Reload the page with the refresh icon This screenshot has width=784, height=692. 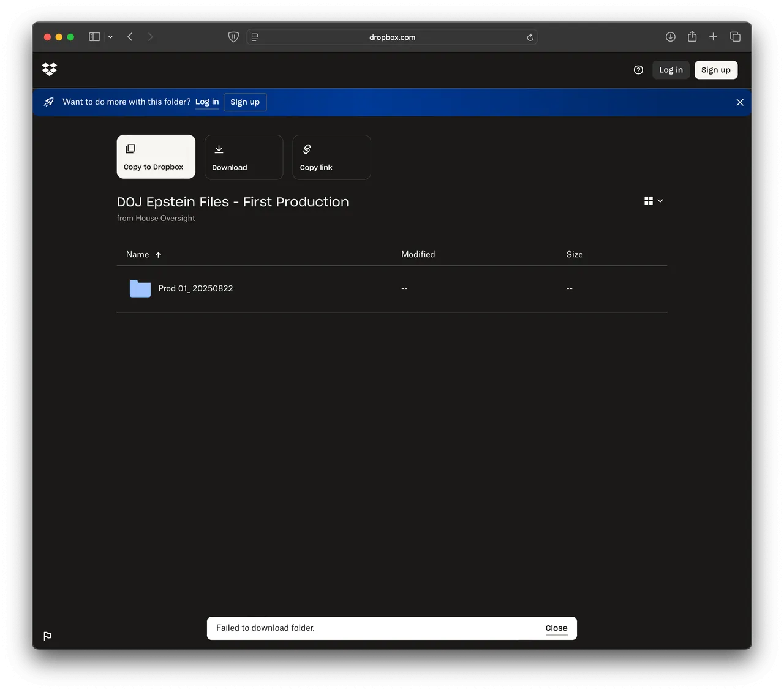[530, 37]
